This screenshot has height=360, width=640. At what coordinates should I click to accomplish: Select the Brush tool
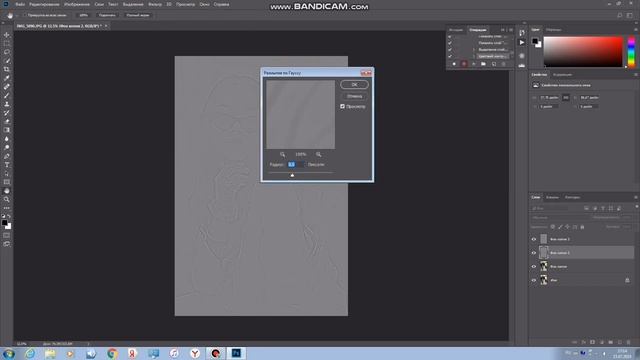[x=7, y=96]
